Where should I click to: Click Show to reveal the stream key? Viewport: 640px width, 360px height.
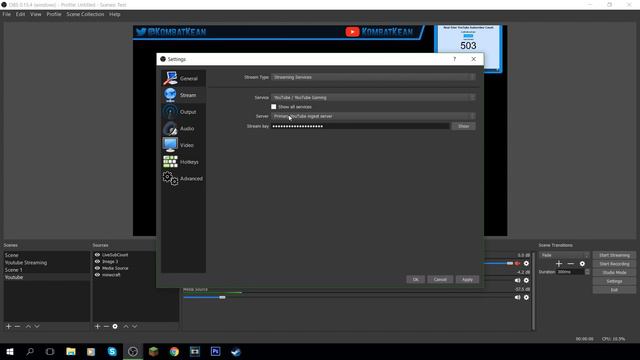point(463,126)
